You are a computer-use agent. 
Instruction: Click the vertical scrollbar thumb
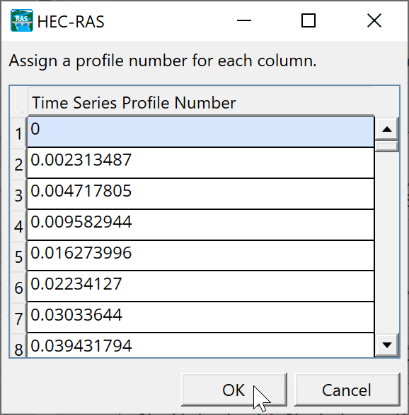(387, 146)
